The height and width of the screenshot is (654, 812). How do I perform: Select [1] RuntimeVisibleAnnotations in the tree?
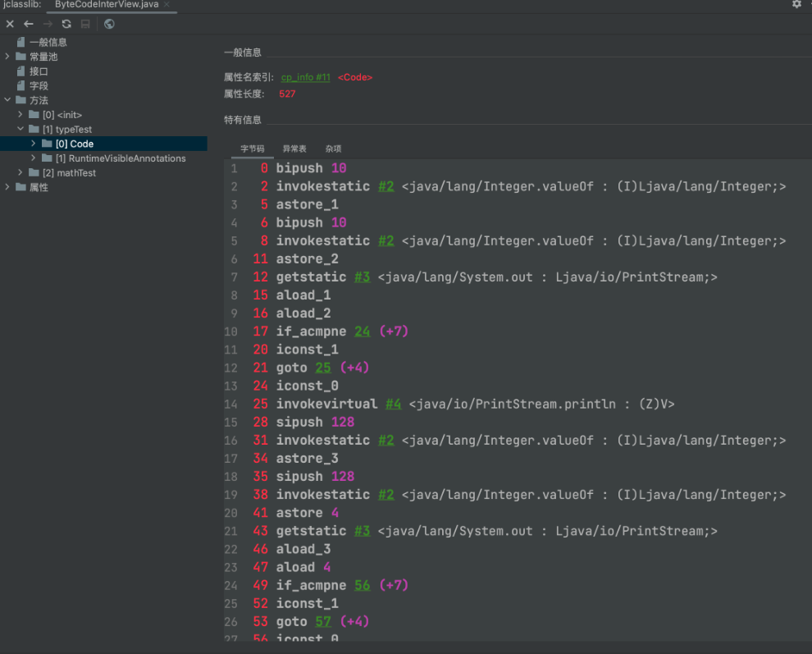tap(121, 158)
